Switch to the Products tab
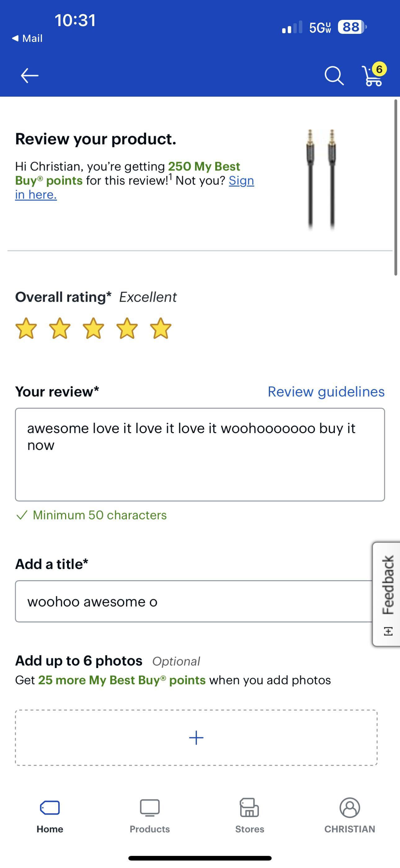 [150, 815]
